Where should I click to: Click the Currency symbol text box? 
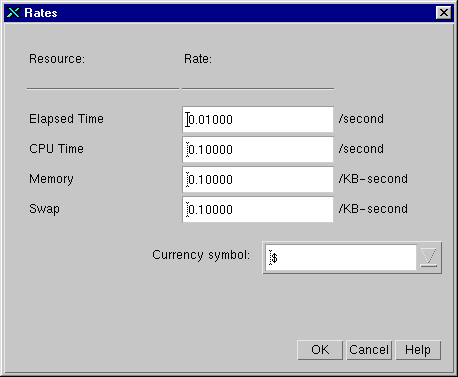[341, 258]
